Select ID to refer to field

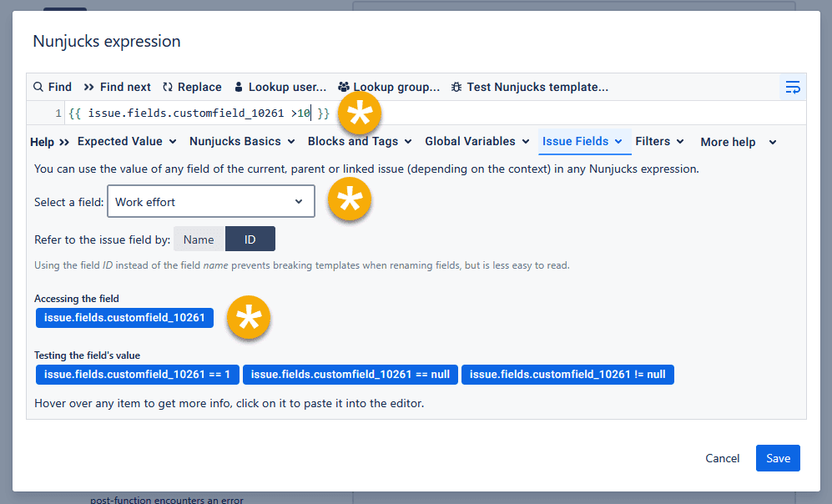click(250, 239)
